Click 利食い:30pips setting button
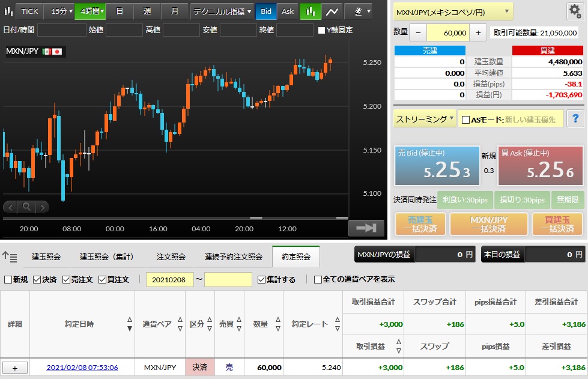 [x=465, y=200]
